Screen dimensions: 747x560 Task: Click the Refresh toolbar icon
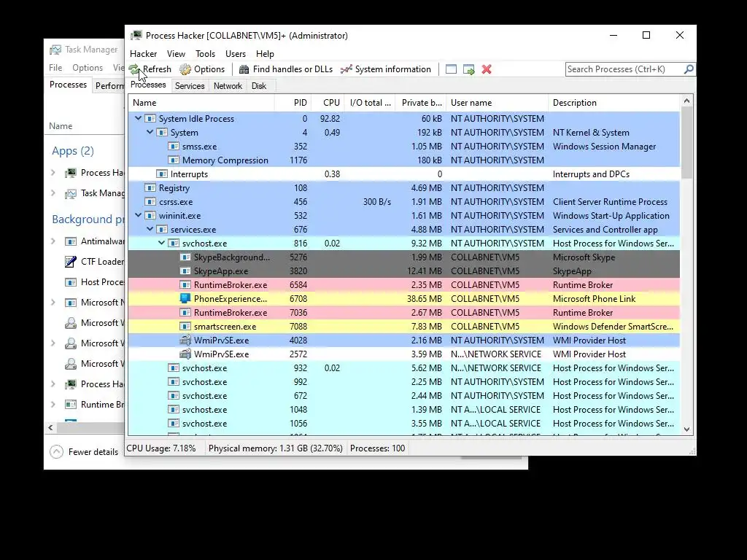134,69
